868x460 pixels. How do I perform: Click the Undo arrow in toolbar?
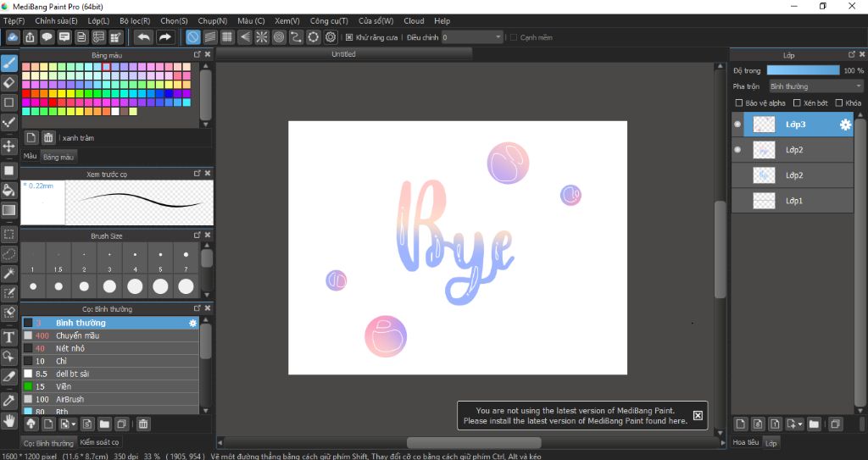[144, 37]
